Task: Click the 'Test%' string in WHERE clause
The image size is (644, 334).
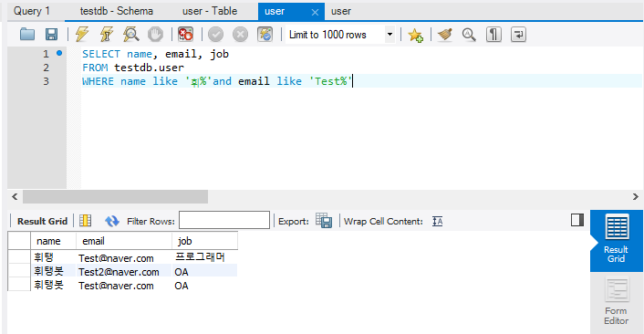Action: [x=330, y=81]
